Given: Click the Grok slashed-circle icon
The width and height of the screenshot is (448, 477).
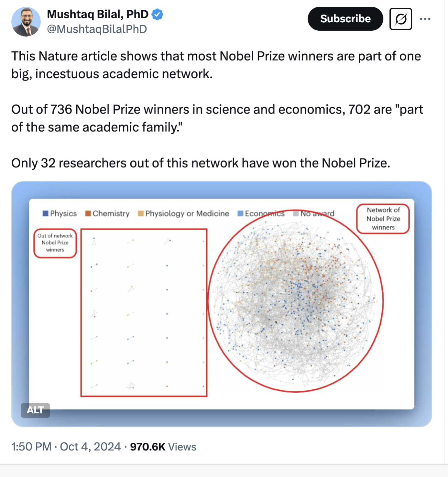Looking at the screenshot, I should pyautogui.click(x=400, y=19).
